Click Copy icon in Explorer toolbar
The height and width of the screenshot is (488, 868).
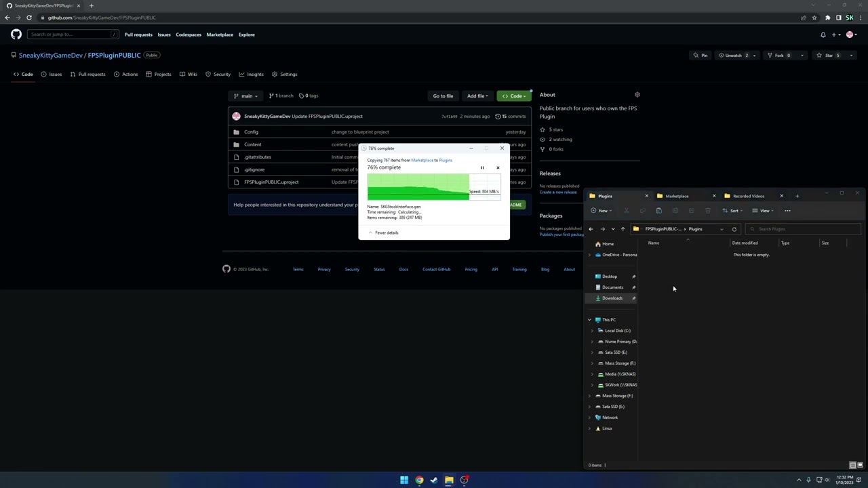point(643,211)
